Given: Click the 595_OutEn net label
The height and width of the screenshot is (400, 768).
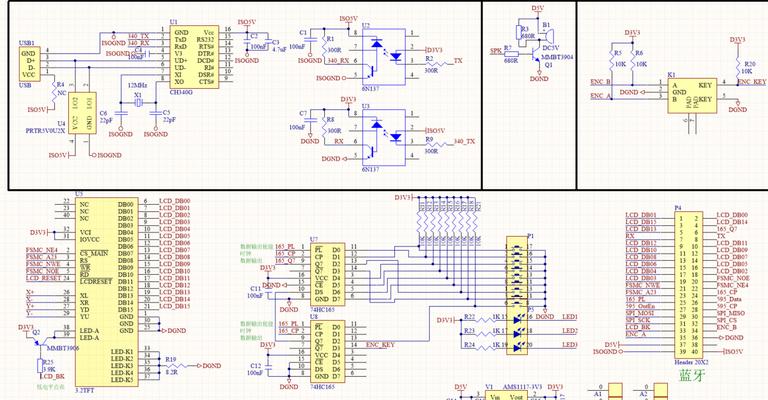Looking at the screenshot, I should click(x=641, y=306).
